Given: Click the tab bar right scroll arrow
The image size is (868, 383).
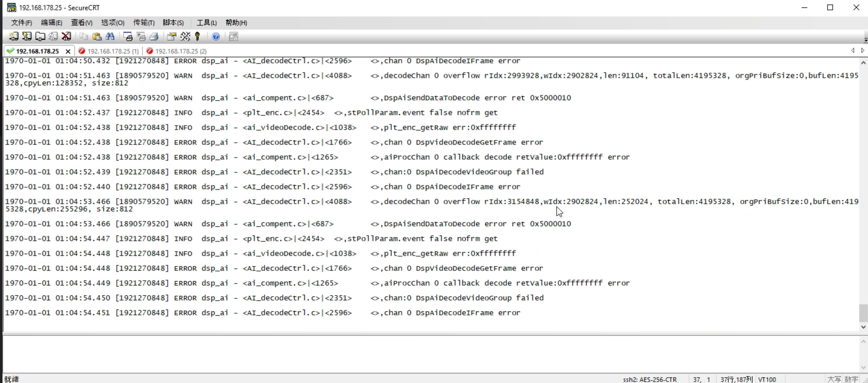Looking at the screenshot, I should tap(863, 50).
